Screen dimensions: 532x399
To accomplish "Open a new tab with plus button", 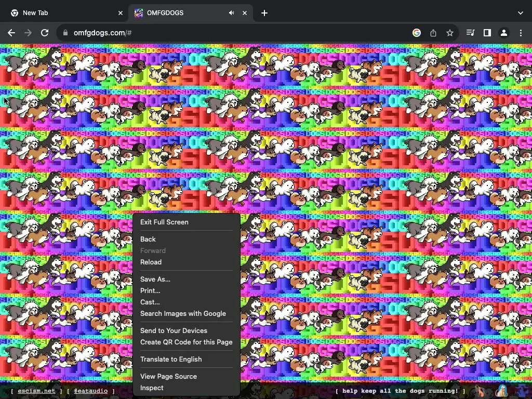I will pos(264,13).
